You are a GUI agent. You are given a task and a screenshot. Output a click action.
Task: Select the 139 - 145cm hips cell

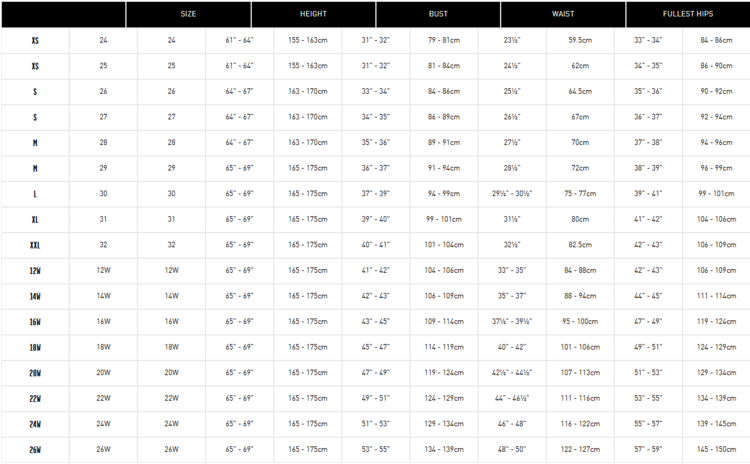pos(716,424)
